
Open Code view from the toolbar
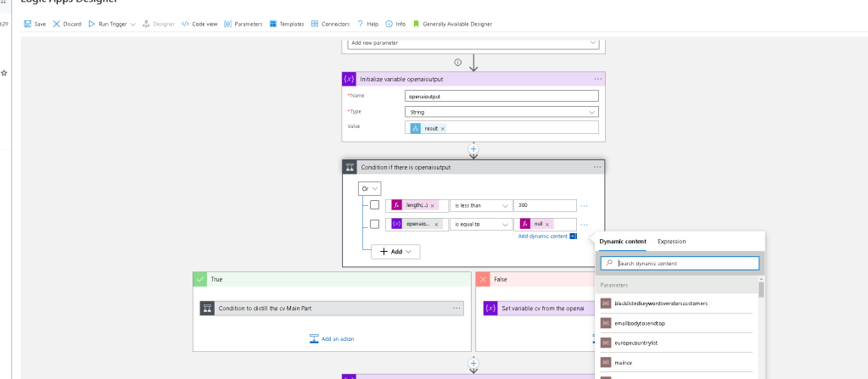coord(200,24)
